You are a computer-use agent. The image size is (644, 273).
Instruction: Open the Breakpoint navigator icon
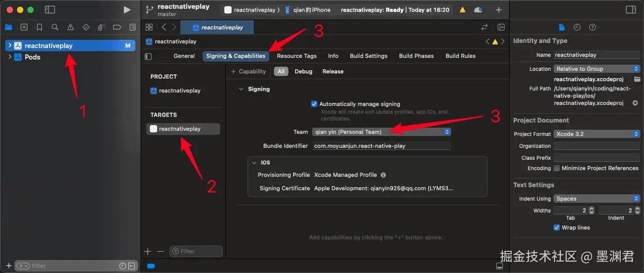point(117,27)
